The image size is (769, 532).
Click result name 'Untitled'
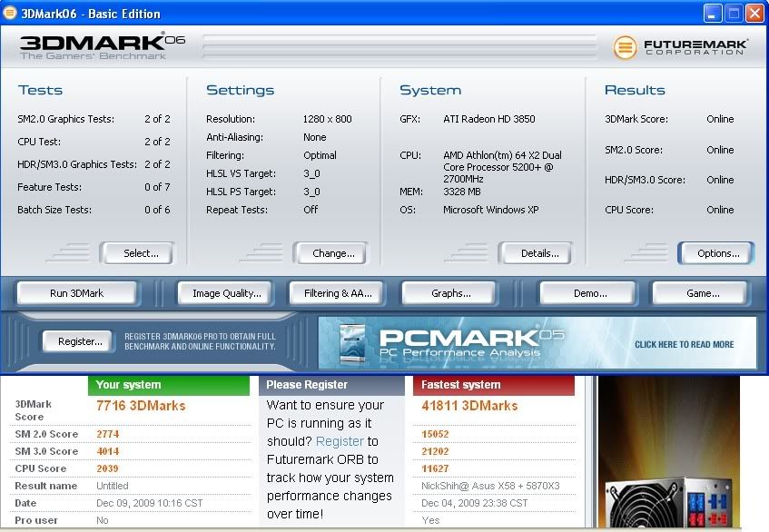pos(113,486)
